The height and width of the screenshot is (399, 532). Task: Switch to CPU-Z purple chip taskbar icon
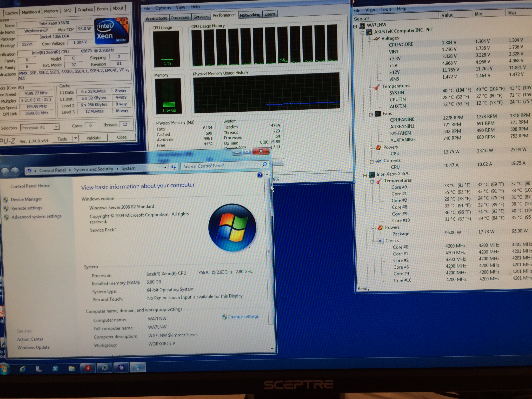pyautogui.click(x=121, y=368)
